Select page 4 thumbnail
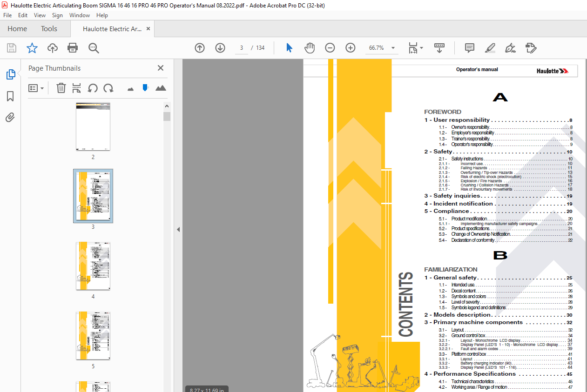Viewport: 587px width, 392px height. tap(93, 266)
